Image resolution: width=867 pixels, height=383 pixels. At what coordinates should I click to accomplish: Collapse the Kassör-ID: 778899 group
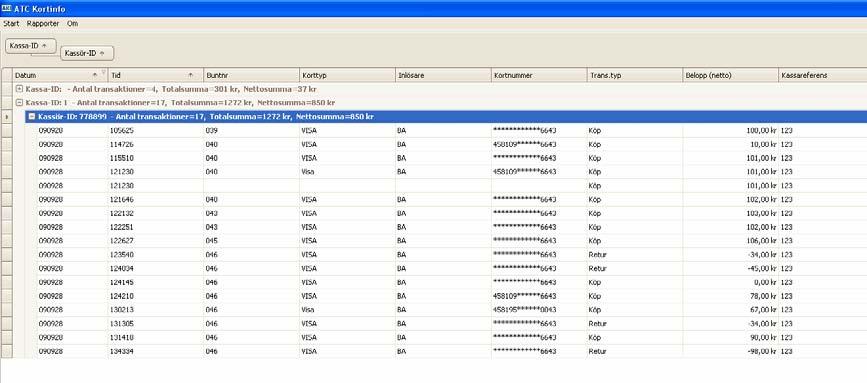click(x=32, y=117)
